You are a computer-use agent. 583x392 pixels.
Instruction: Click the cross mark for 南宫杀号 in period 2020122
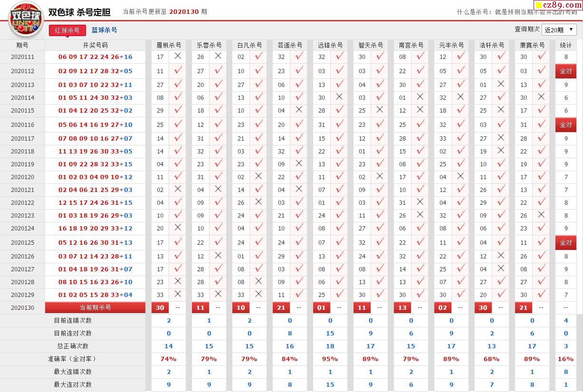click(420, 202)
